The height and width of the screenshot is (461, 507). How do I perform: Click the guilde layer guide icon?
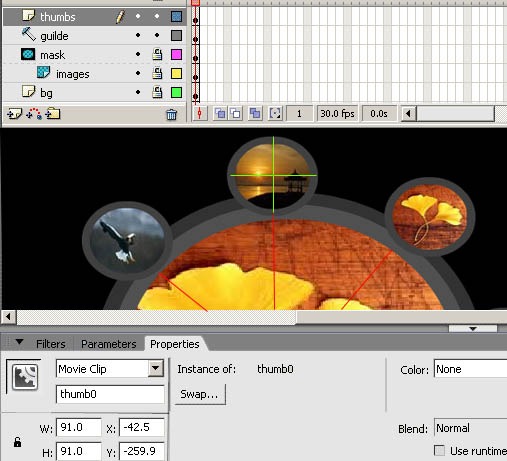[29, 34]
